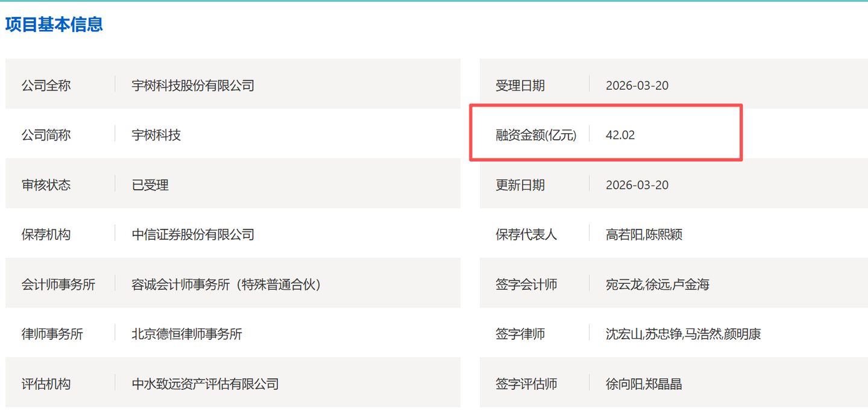Click the status value 已受理
868x411 pixels.
150,185
